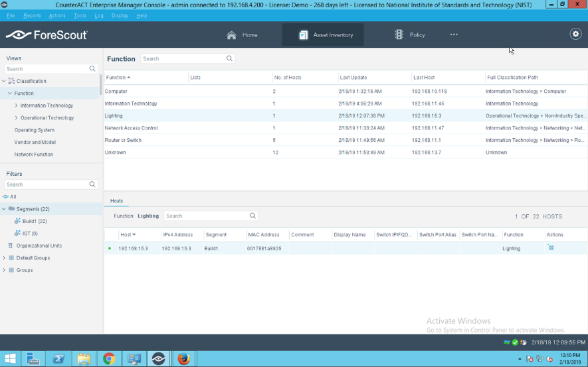Sort by the Segment column header

(225, 235)
